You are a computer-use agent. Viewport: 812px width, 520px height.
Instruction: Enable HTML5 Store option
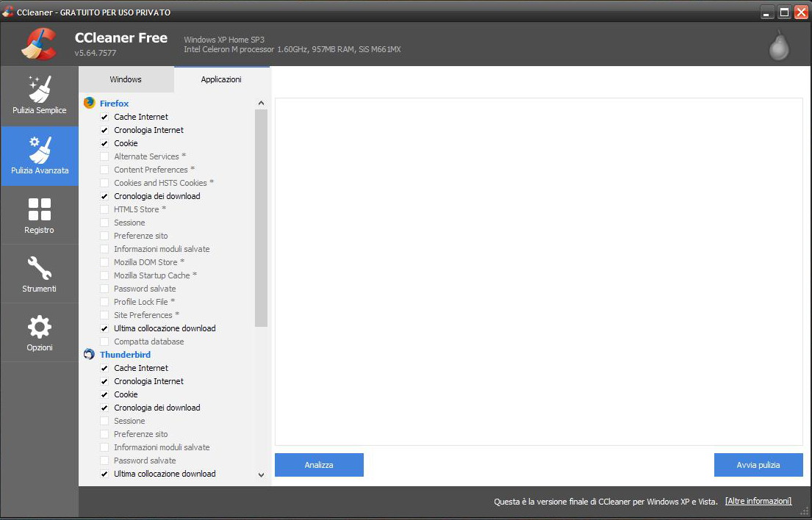(x=104, y=209)
